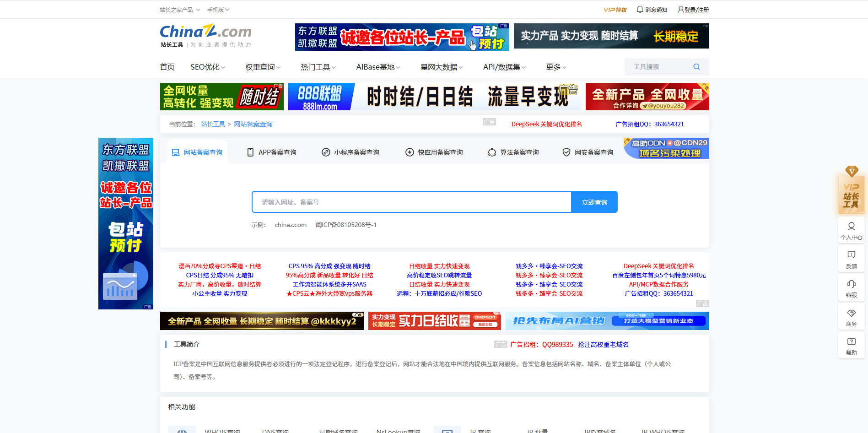The height and width of the screenshot is (433, 868).
Task: Select the WHOIS查询 globe icon
Action: [x=182, y=429]
